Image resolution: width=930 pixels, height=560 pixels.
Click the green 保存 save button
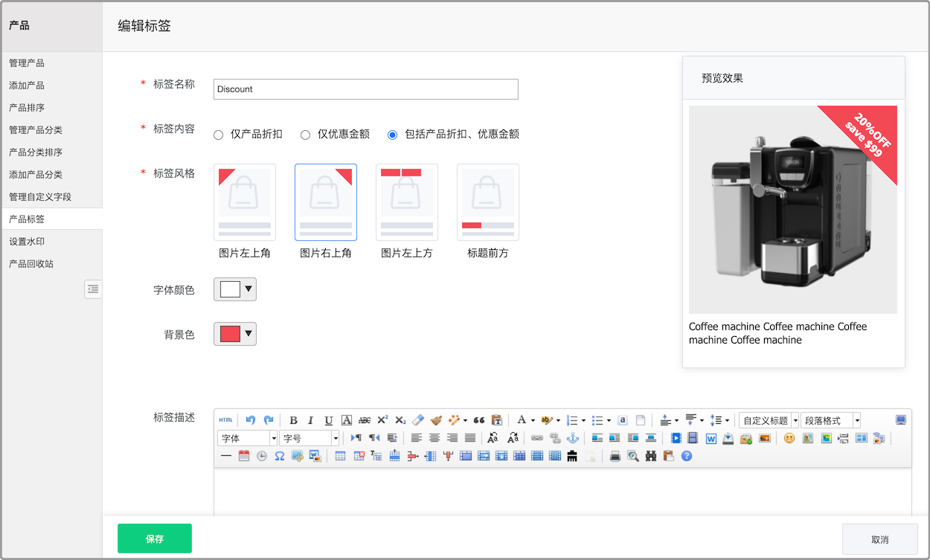(x=154, y=538)
